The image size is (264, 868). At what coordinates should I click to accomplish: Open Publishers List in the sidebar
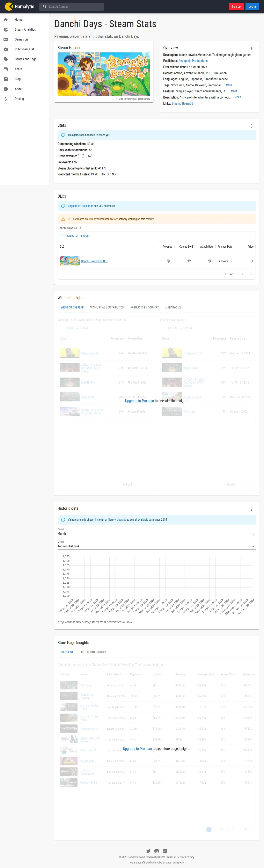[25, 49]
